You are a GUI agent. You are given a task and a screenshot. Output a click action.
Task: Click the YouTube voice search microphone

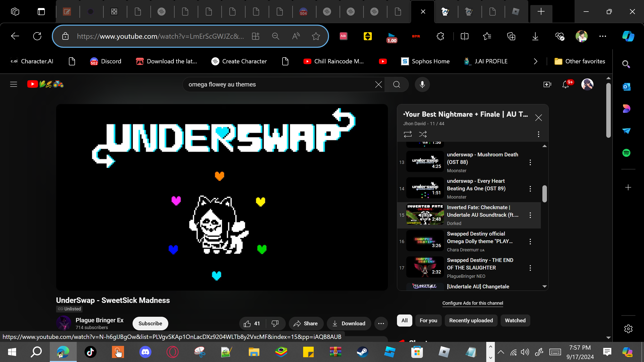click(x=422, y=84)
